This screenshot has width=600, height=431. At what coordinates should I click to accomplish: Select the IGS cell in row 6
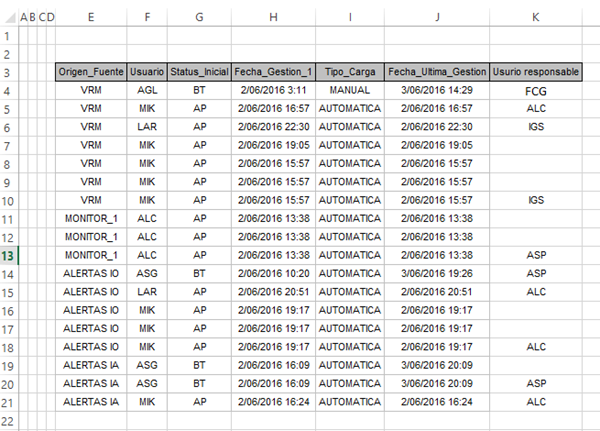pos(536,127)
